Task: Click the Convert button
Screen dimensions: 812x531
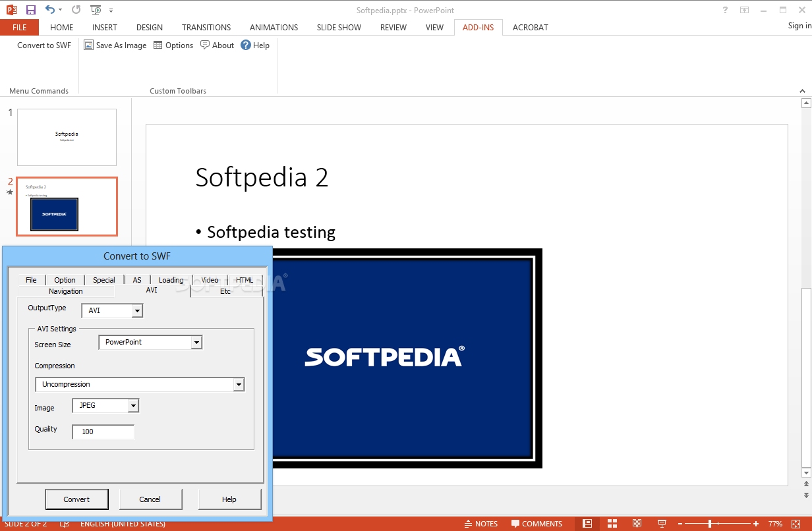Action: pos(76,499)
